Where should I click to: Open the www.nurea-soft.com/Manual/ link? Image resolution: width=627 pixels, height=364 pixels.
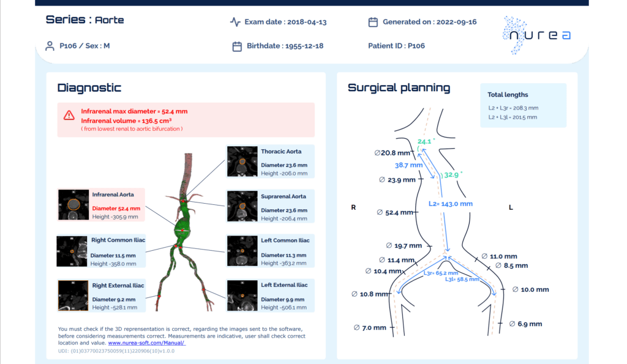146,343
